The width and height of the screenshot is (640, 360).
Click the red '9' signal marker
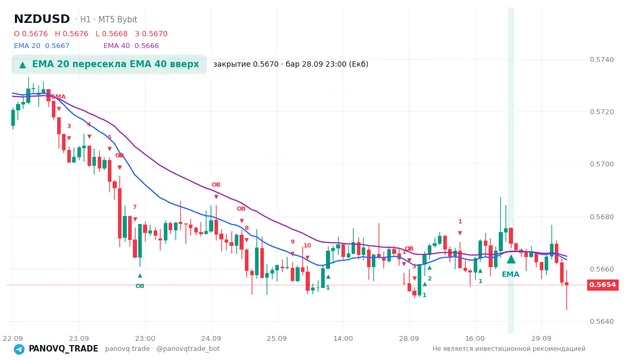click(x=292, y=242)
